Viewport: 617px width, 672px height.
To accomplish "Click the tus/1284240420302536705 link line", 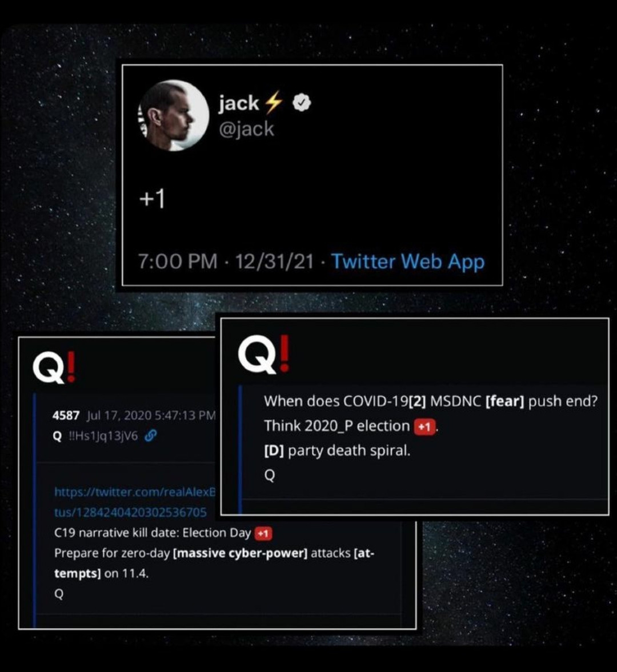I will 130,512.
